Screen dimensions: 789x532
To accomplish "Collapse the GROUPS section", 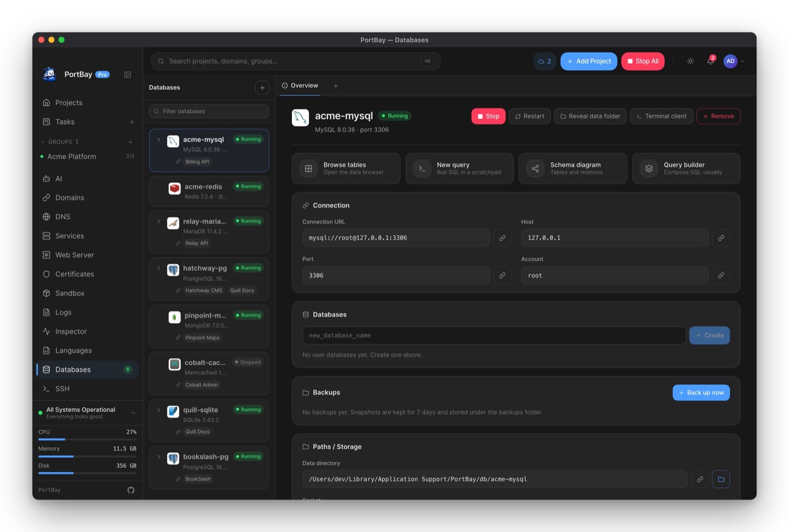I will pyautogui.click(x=43, y=142).
